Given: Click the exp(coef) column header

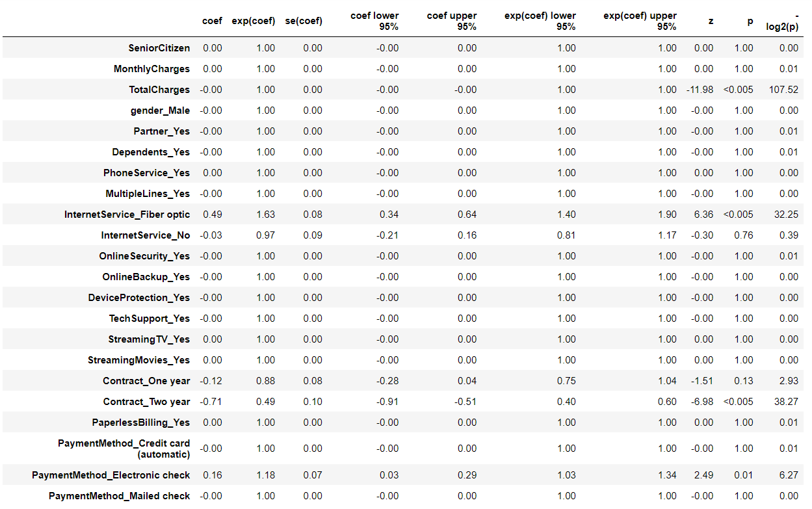Looking at the screenshot, I should (x=254, y=21).
